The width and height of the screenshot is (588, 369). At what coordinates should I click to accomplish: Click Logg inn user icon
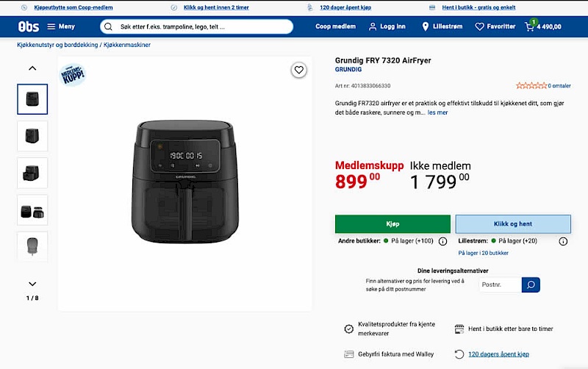[387, 26]
